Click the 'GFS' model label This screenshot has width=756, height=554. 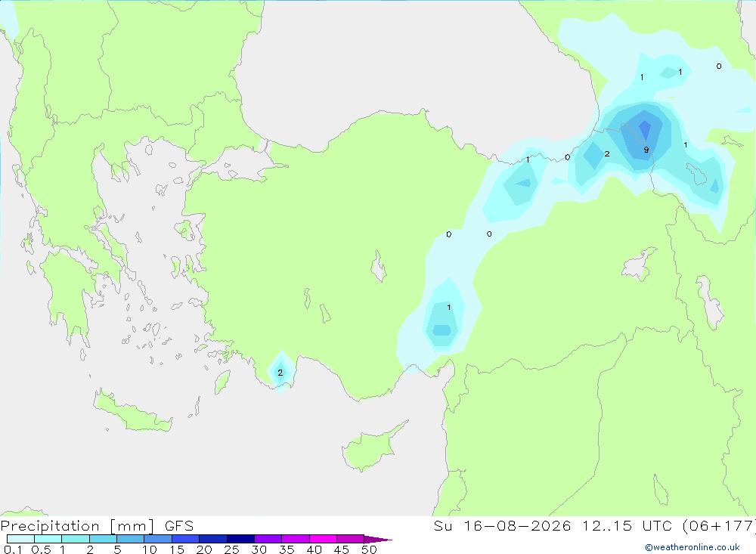pos(179,526)
